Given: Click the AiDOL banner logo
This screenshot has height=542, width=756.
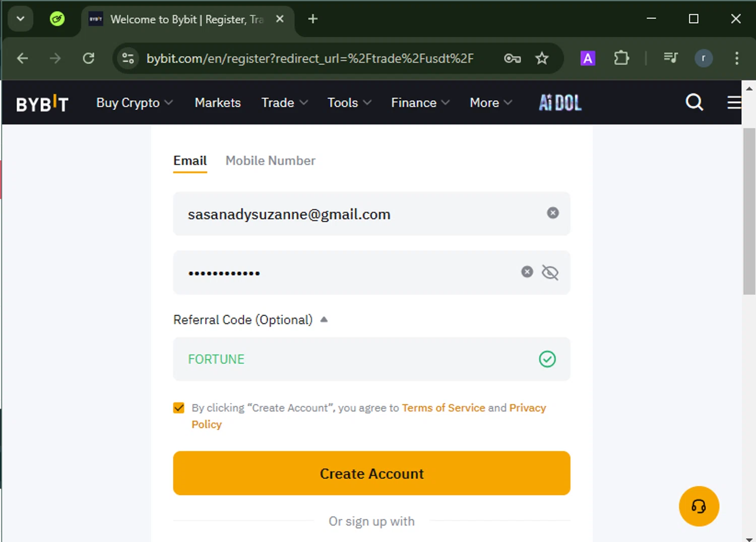Looking at the screenshot, I should [560, 103].
